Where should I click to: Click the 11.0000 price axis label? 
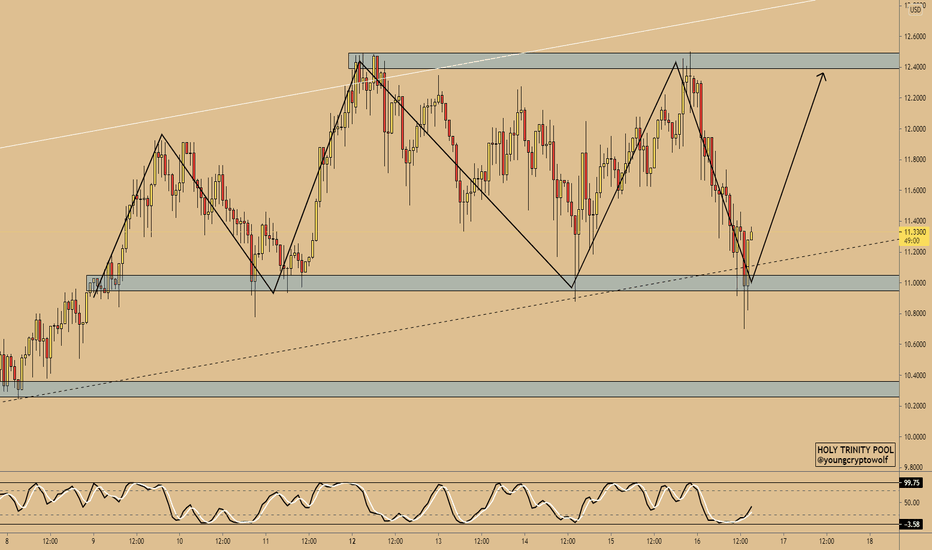coord(914,283)
